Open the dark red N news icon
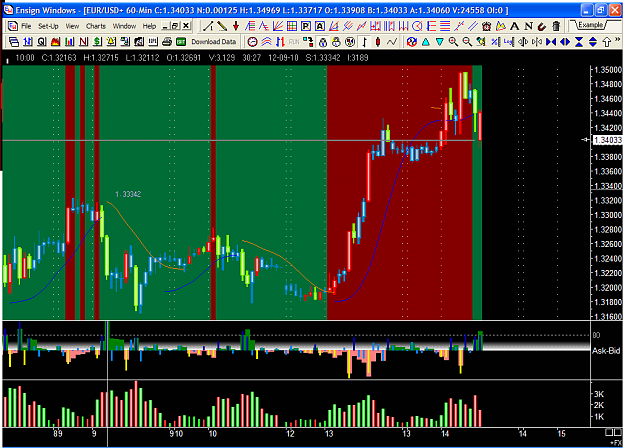This screenshot has width=625, height=448. pos(83,42)
